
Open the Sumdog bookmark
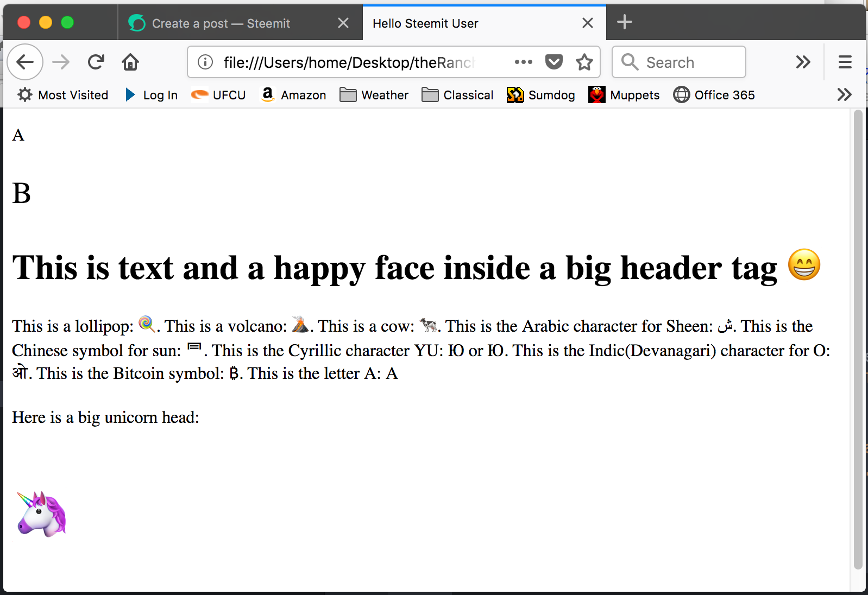click(541, 95)
